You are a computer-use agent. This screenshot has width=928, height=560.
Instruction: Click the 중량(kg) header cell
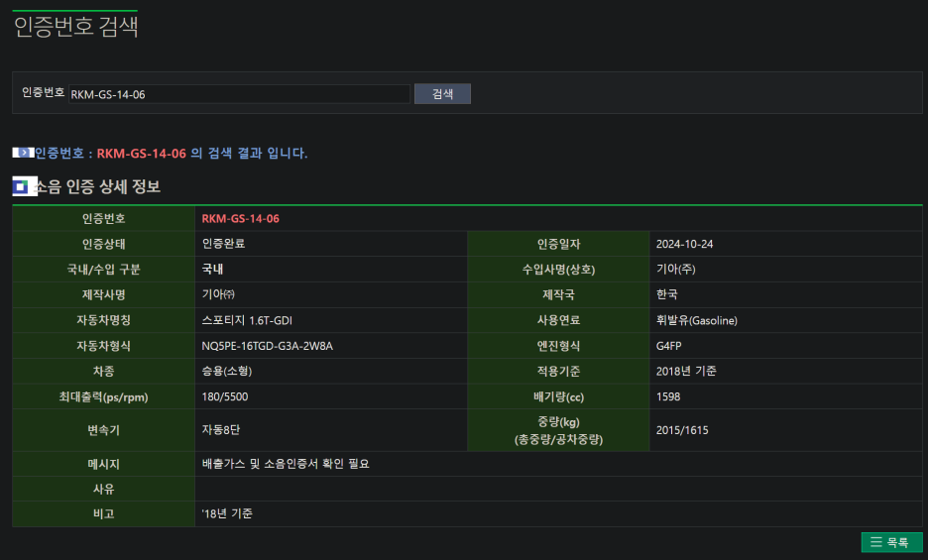(x=559, y=430)
